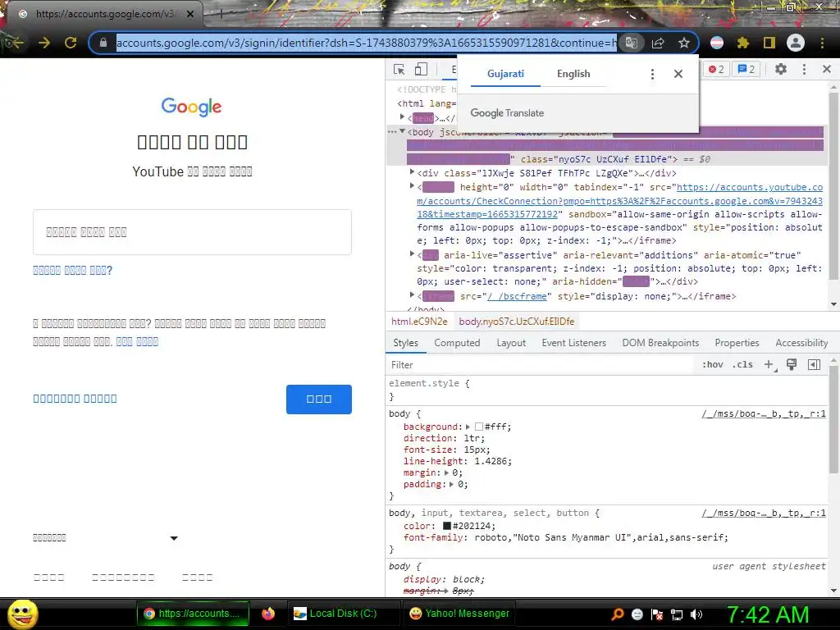The width and height of the screenshot is (840, 630).
Task: Open the extensions puzzle icon
Action: click(x=743, y=43)
